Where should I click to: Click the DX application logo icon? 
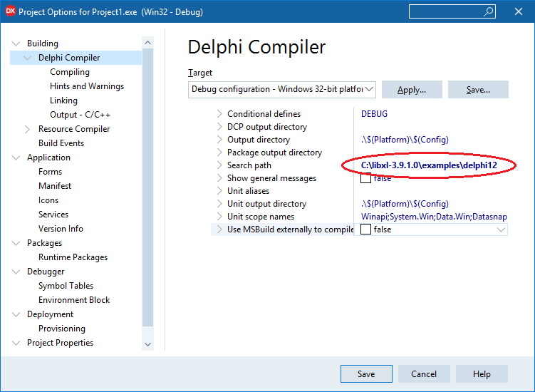[x=10, y=11]
